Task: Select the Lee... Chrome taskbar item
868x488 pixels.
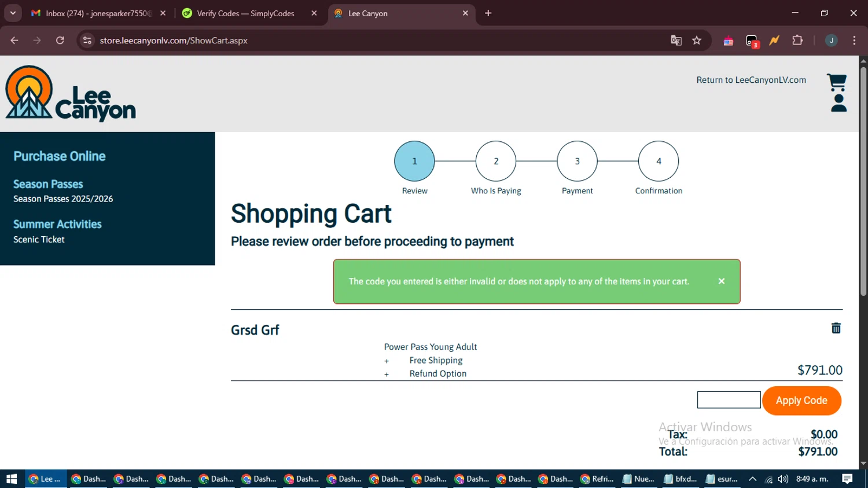Action: 46,479
